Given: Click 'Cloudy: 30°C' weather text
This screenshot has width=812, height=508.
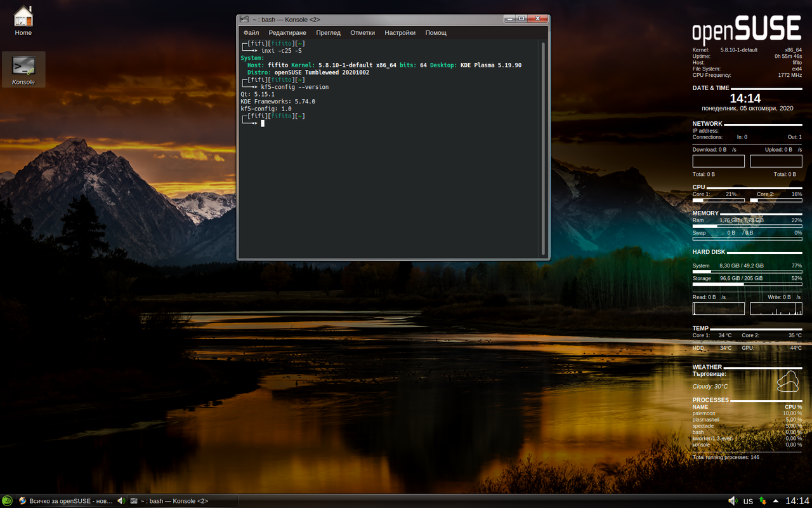Looking at the screenshot, I should click(x=710, y=386).
